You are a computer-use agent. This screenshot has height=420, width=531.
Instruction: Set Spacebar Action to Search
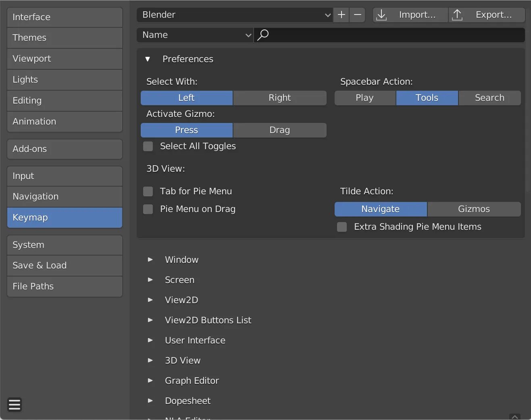coord(489,98)
